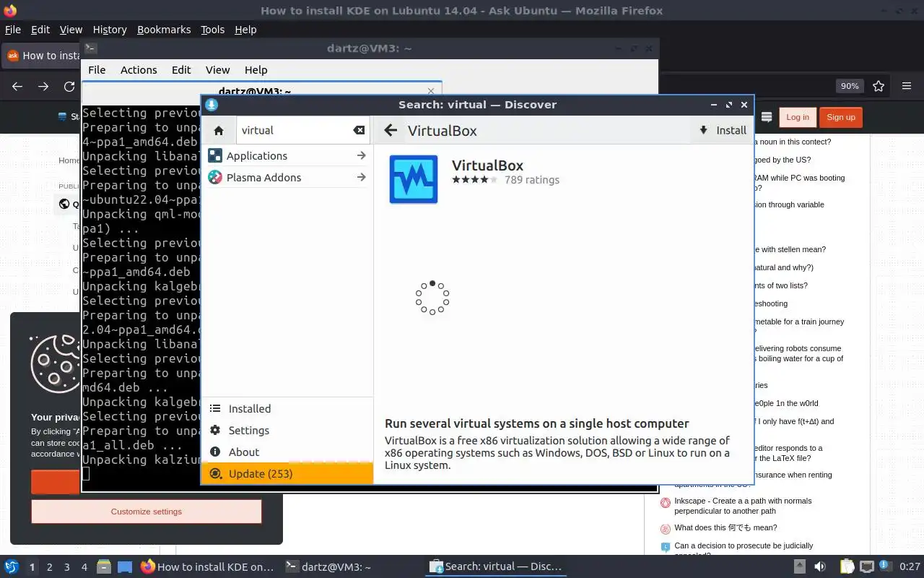924x578 pixels.
Task: Click Firefox forward navigation arrow
Action: [x=43, y=86]
